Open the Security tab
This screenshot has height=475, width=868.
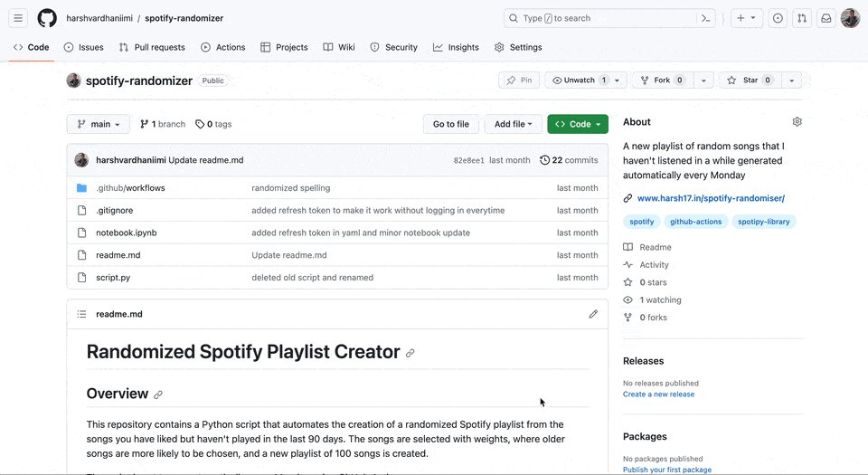coord(393,48)
